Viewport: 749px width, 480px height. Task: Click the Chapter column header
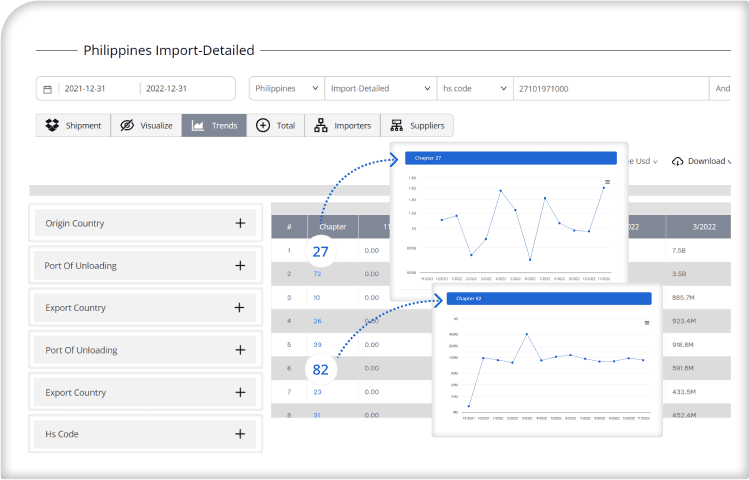(332, 227)
